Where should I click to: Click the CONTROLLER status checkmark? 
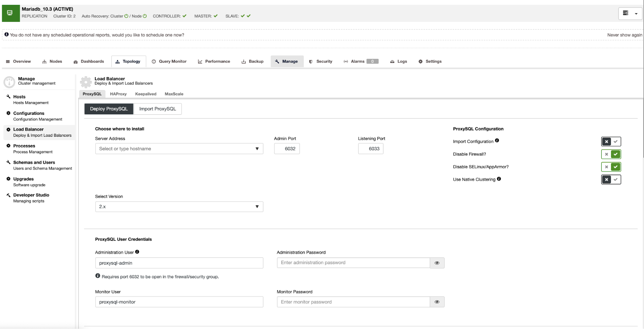184,16
